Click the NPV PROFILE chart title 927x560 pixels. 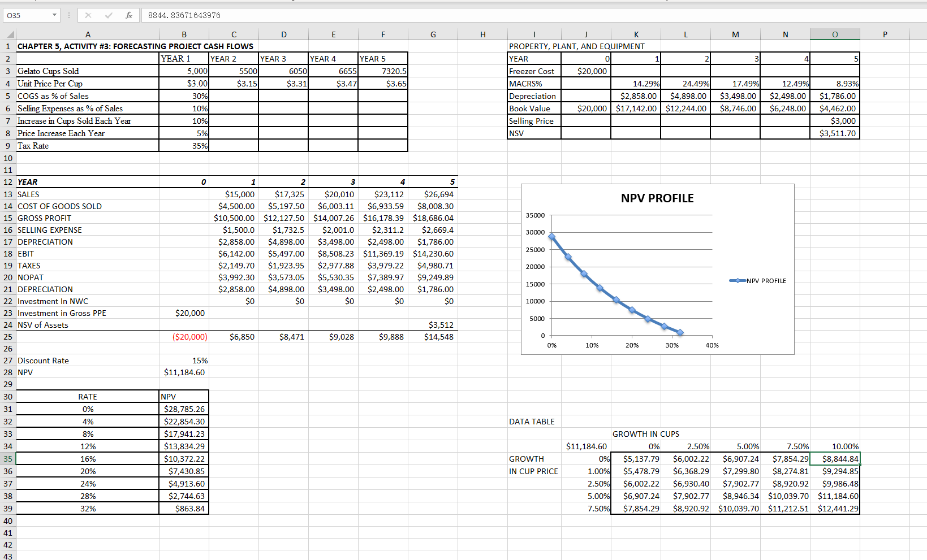pyautogui.click(x=657, y=198)
